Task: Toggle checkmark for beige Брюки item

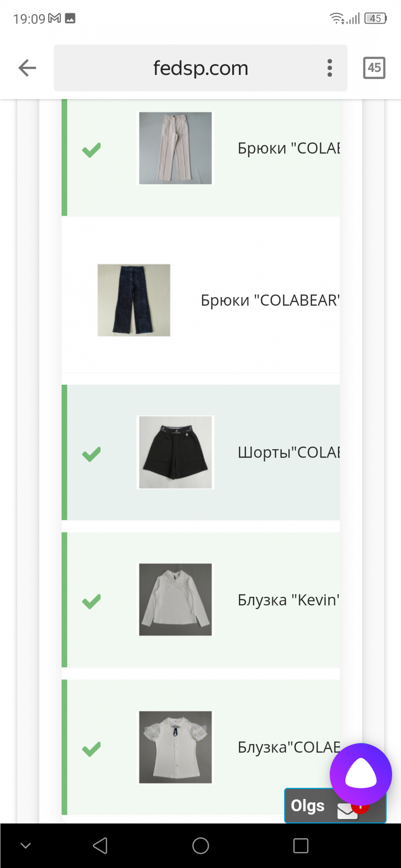Action: click(x=91, y=150)
